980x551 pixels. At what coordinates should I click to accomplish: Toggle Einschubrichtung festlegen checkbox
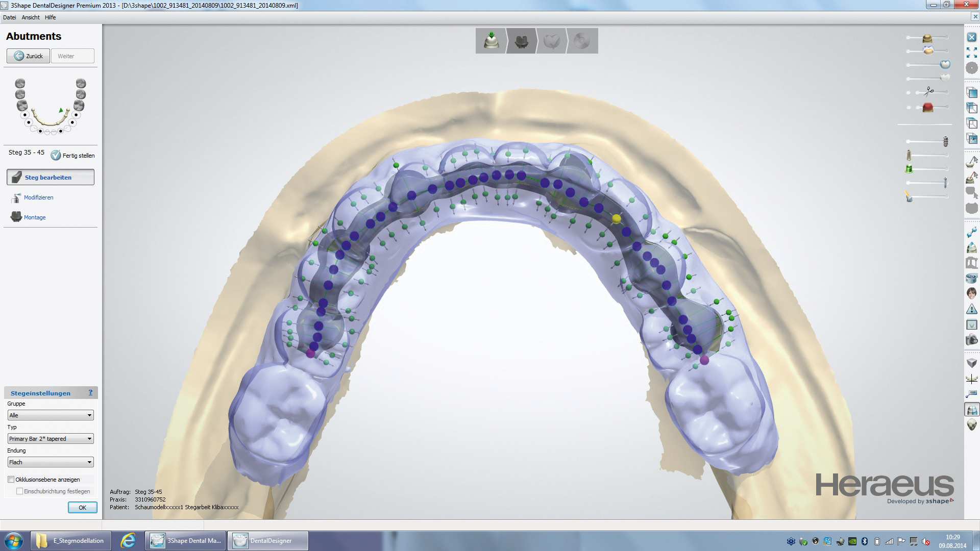[20, 491]
